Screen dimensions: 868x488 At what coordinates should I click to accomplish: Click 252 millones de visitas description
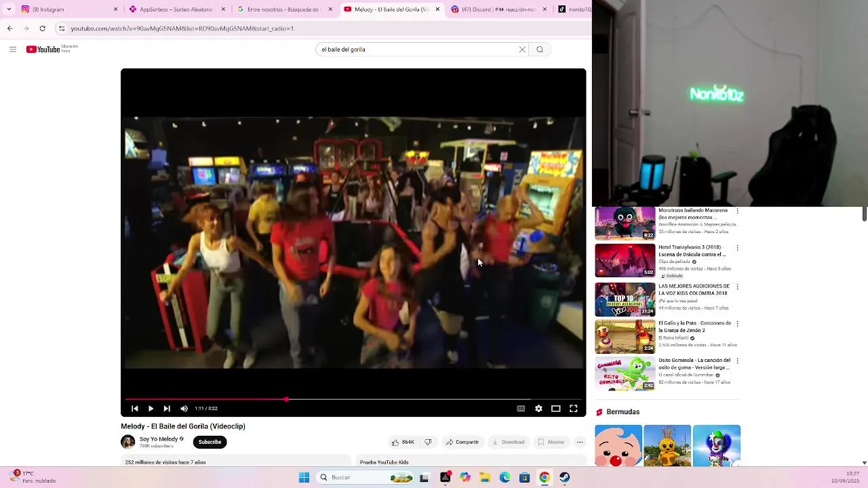click(165, 462)
